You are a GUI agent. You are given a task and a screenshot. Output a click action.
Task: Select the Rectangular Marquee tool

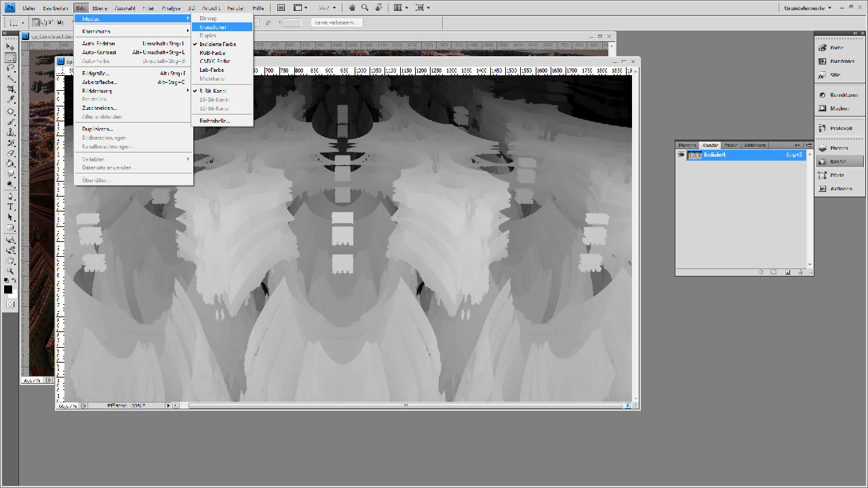tap(11, 58)
